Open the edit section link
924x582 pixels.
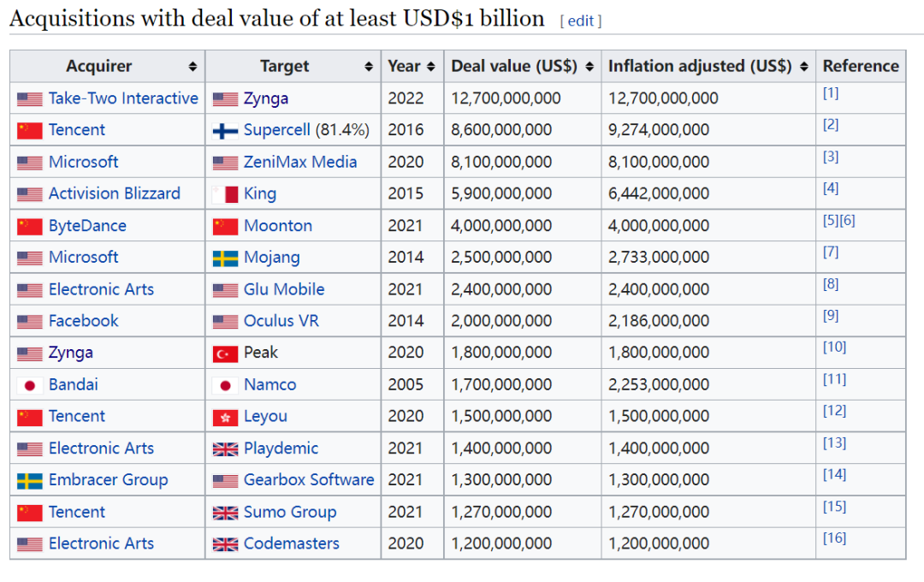click(580, 21)
